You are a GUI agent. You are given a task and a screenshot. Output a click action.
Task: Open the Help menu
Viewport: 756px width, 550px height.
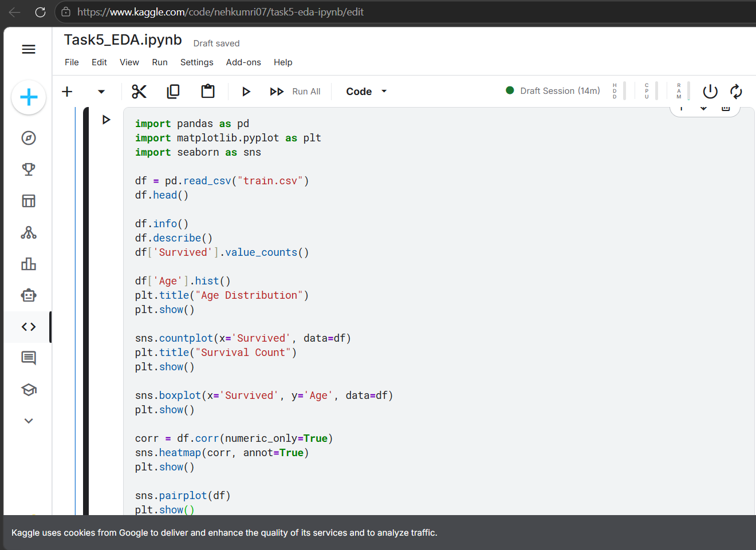[283, 62]
